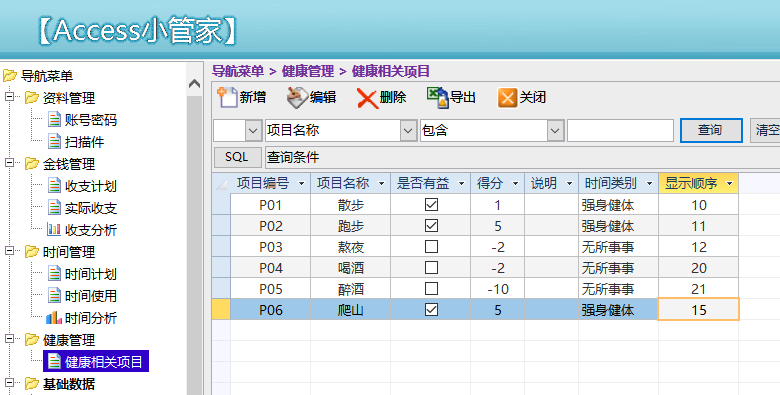Toggle 是否有益 checkbox for 熬夜
Image resolution: width=780 pixels, height=395 pixels.
431,247
